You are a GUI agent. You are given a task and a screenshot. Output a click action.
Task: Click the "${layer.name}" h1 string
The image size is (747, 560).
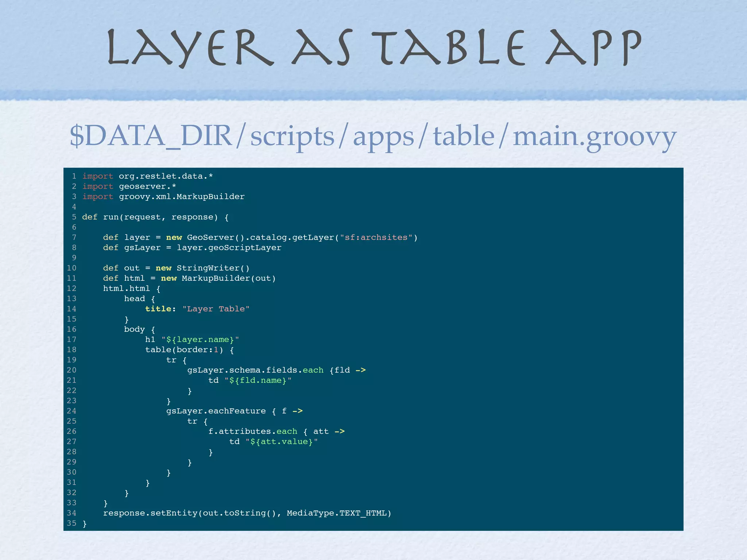(x=200, y=340)
